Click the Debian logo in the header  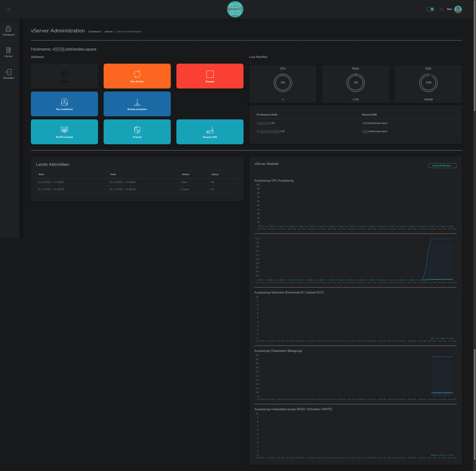[x=235, y=9]
